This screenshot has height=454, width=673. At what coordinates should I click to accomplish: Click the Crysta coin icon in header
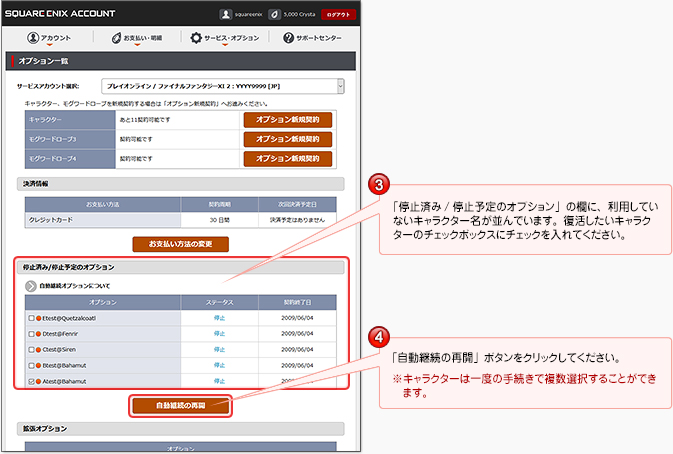coord(274,15)
